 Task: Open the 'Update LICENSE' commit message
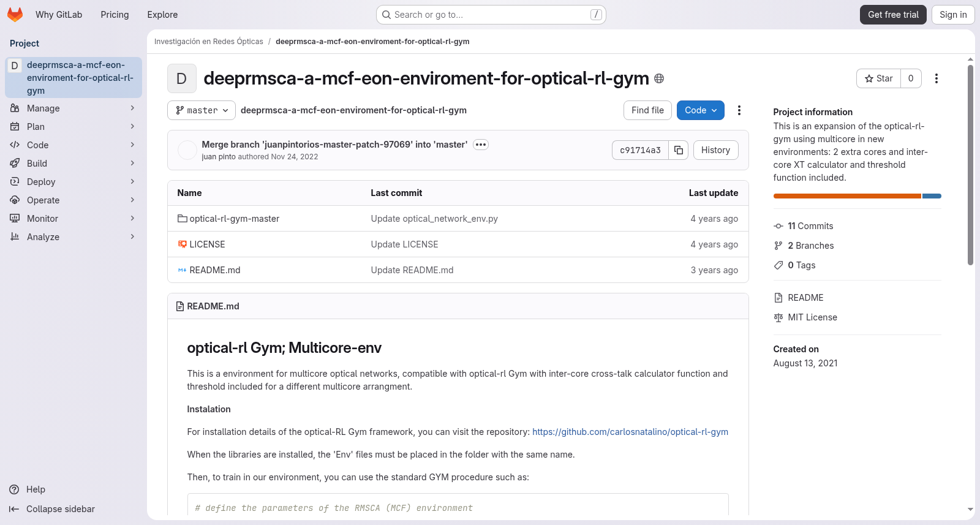click(x=404, y=244)
